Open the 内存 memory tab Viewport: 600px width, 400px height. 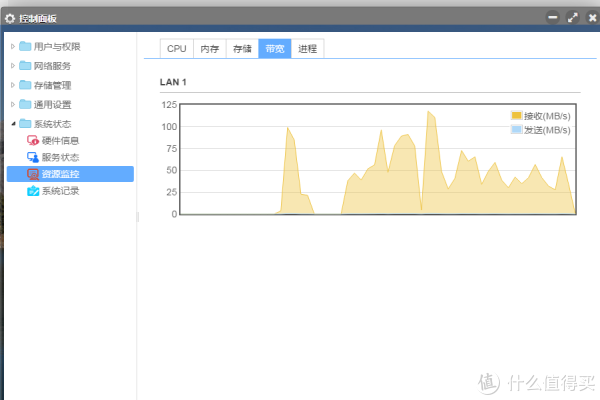[x=209, y=48]
